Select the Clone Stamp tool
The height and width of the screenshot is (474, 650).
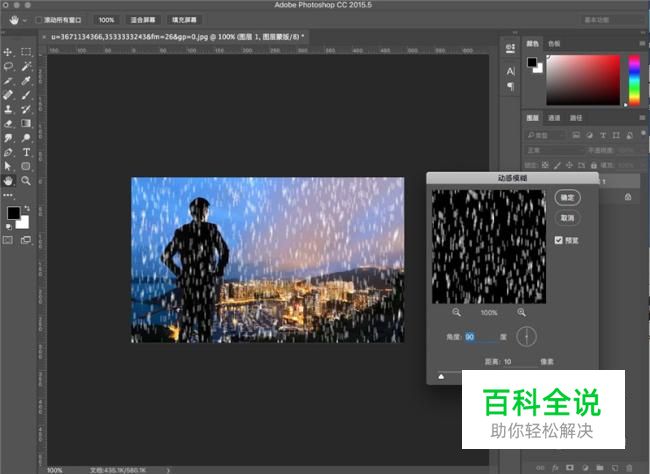pyautogui.click(x=8, y=109)
